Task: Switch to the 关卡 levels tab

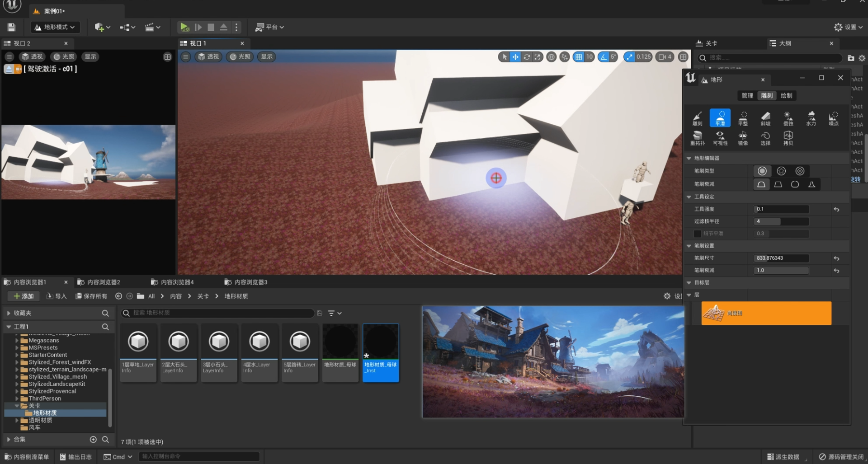Action: click(711, 43)
